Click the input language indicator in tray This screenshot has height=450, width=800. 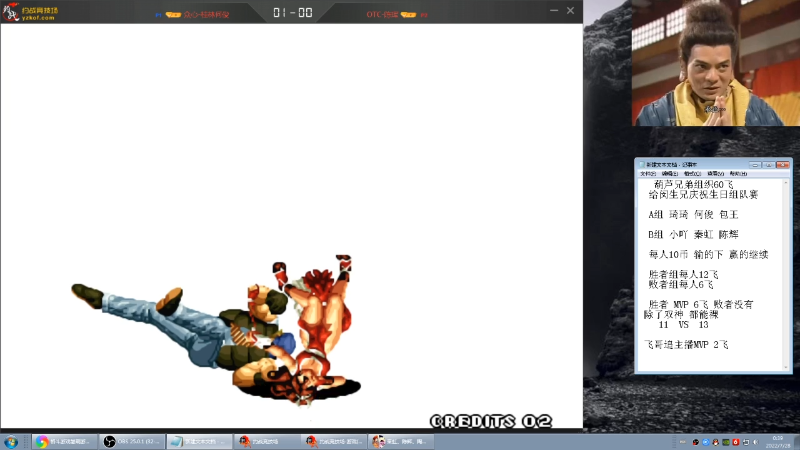coord(683,442)
